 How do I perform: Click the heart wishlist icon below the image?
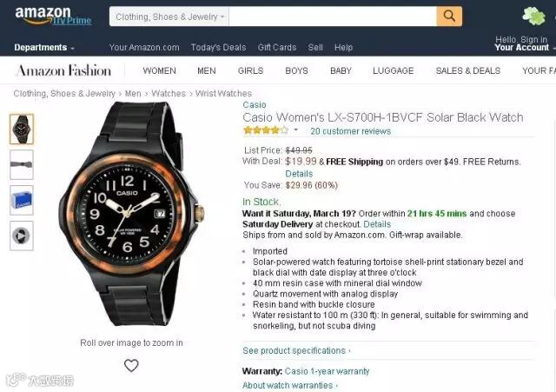click(131, 365)
